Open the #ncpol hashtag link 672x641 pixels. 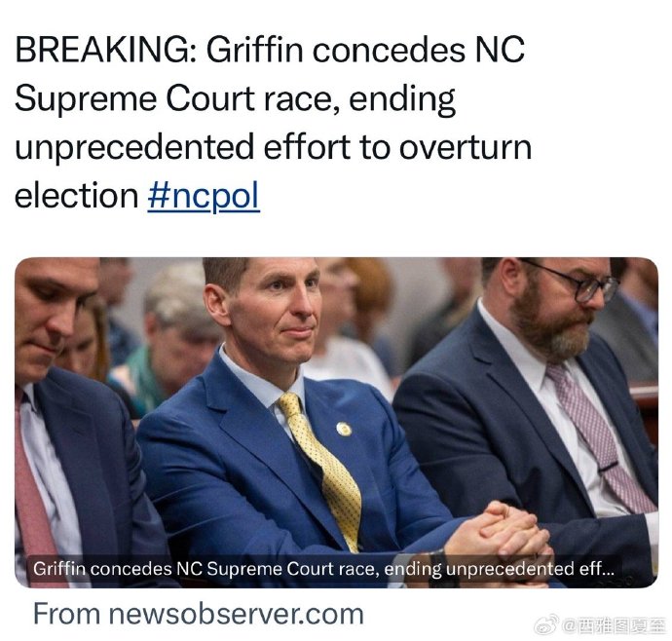pos(204,196)
